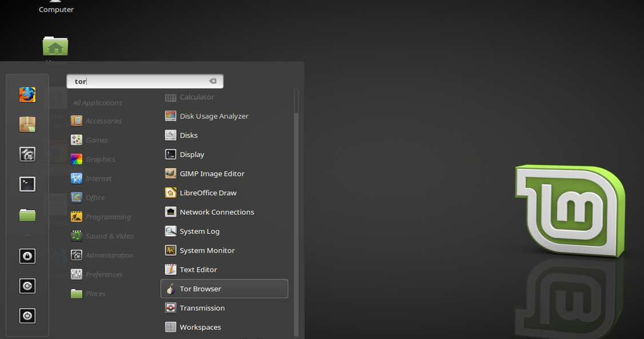Click inside the menu search box containing "tor"
This screenshot has height=339, width=644.
point(145,81)
